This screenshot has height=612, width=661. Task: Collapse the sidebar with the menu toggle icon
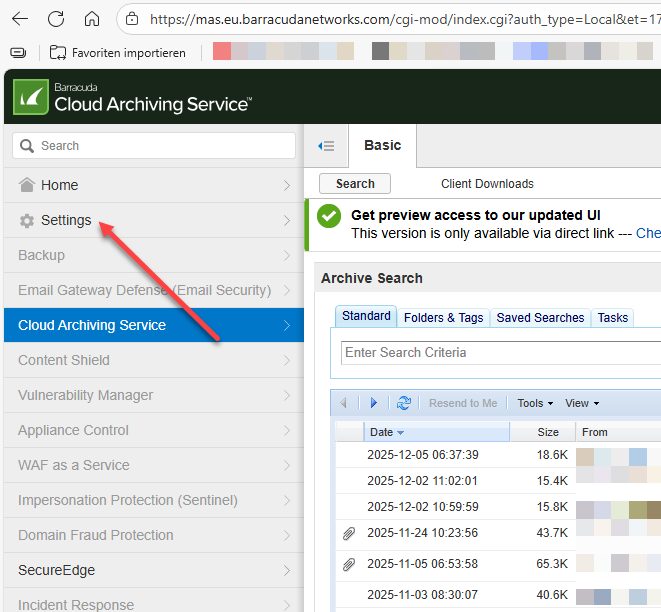click(x=326, y=146)
